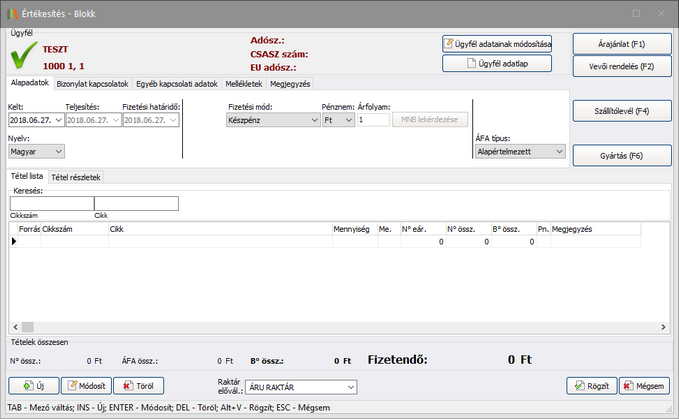Screen dimensions: 679x419
Task: Open the Ügyfél adatlap document
Action: pos(497,63)
